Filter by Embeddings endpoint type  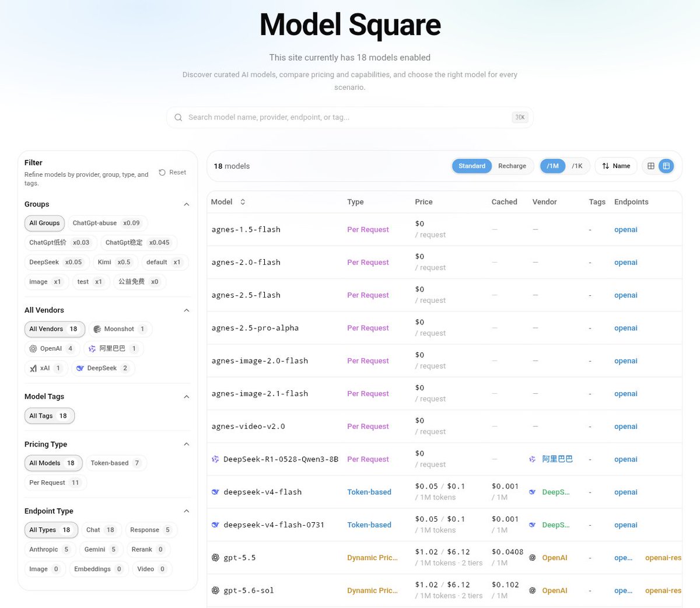[98, 569]
